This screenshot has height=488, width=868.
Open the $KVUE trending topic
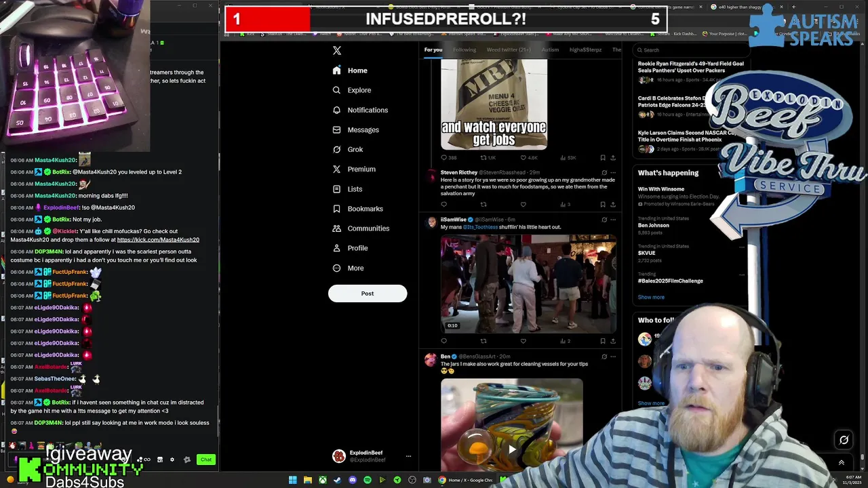pyautogui.click(x=646, y=253)
